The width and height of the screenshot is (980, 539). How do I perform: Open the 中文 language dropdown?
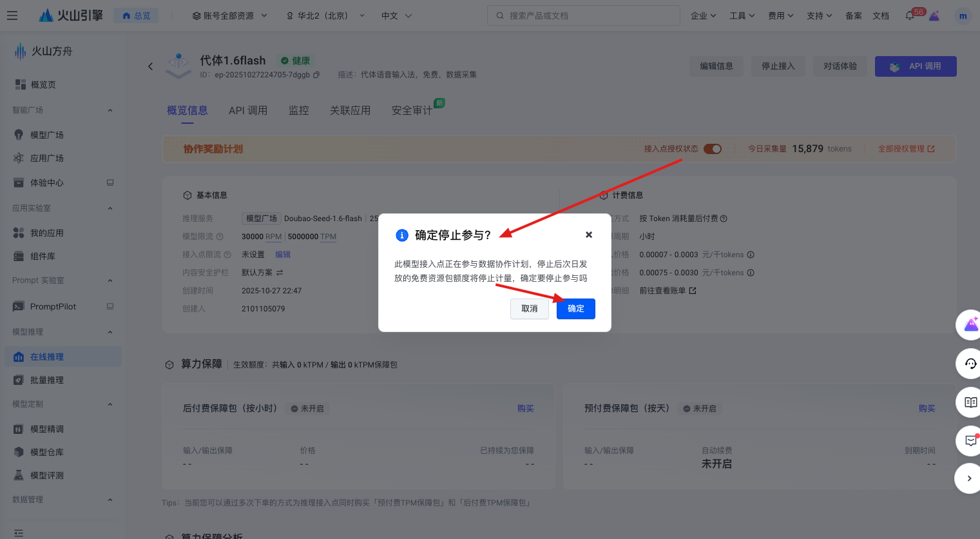point(396,15)
